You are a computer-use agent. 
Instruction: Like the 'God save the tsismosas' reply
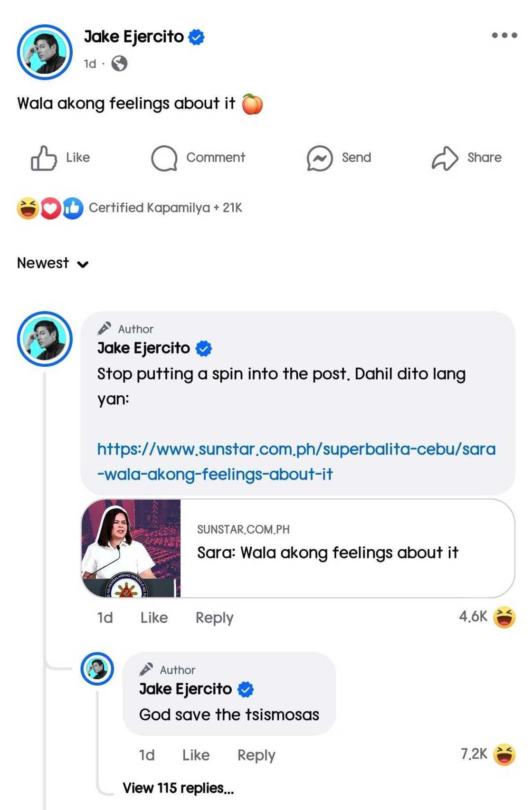coord(196,755)
